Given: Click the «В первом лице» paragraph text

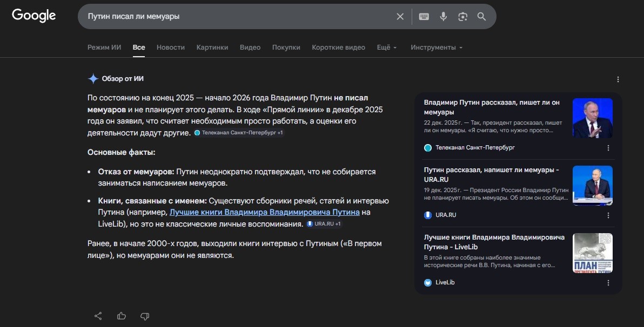Looking at the screenshot, I should point(234,249).
